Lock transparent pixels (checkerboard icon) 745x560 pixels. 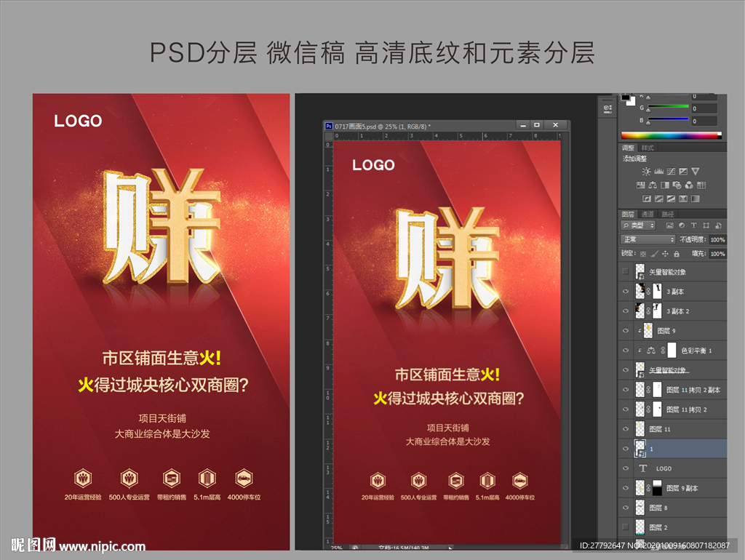(643, 254)
